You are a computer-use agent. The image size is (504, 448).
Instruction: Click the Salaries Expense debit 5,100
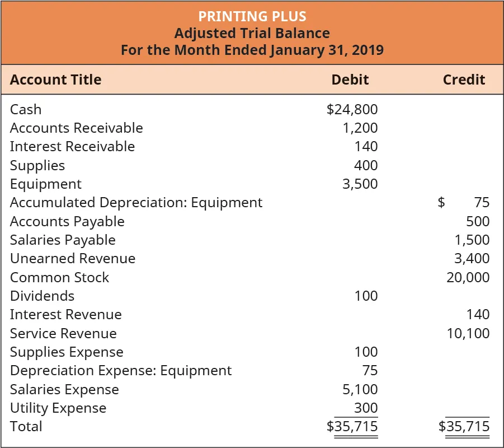[x=360, y=389]
